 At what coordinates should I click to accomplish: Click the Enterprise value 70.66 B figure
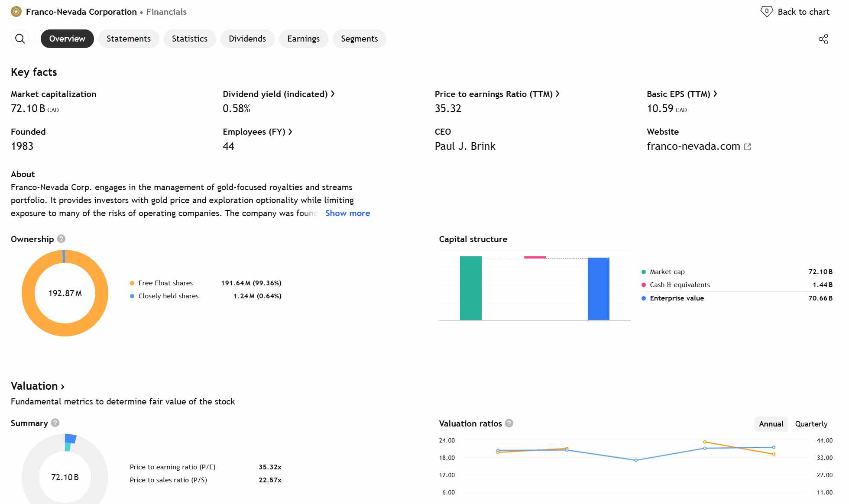(820, 298)
